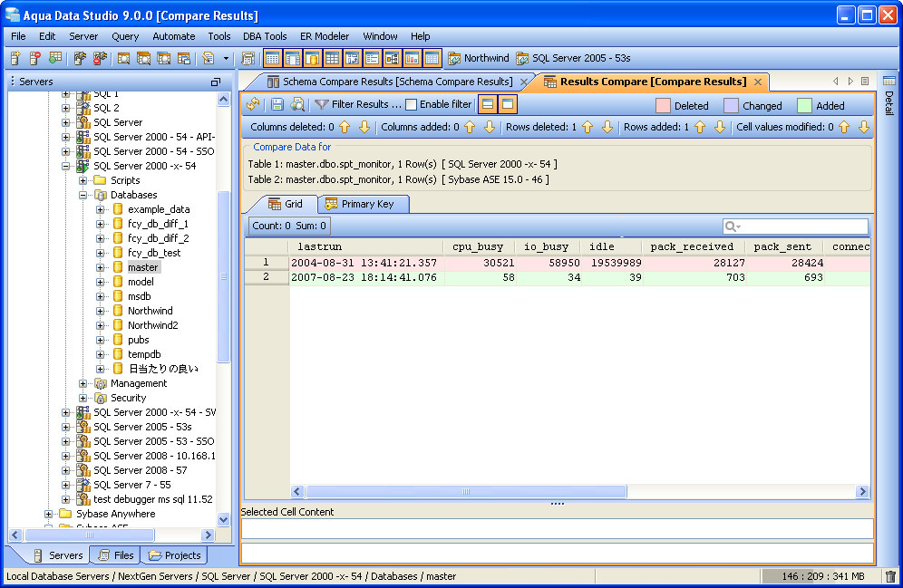Click the refresh compare results icon
The width and height of the screenshot is (903, 588).
point(253,105)
